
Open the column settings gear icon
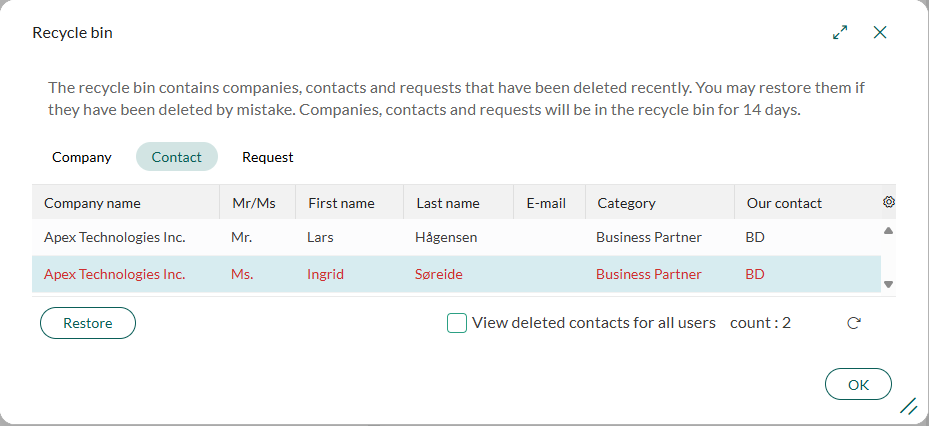(x=888, y=202)
